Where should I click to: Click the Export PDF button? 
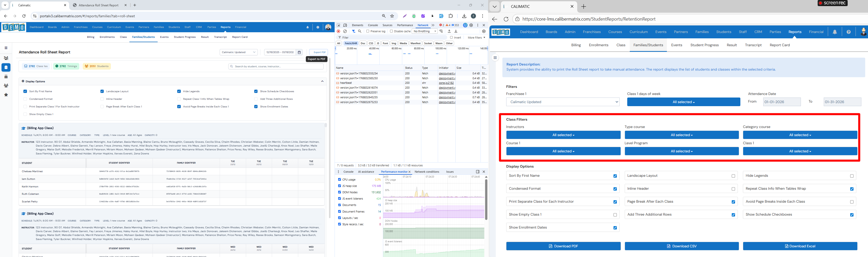[x=318, y=52]
